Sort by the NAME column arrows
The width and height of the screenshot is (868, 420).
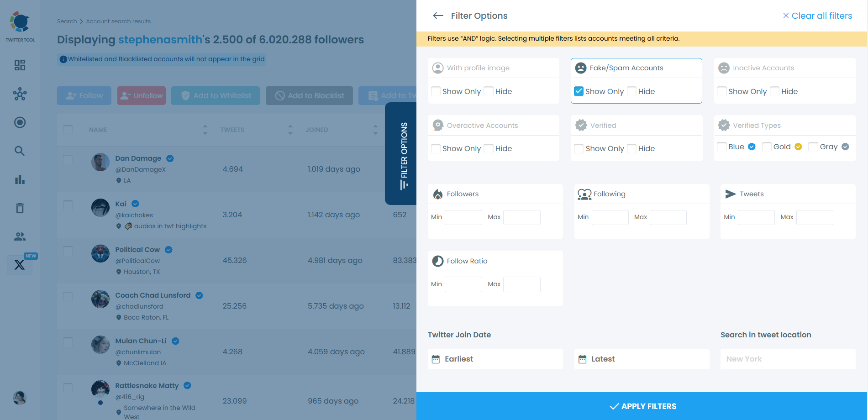[x=205, y=130]
